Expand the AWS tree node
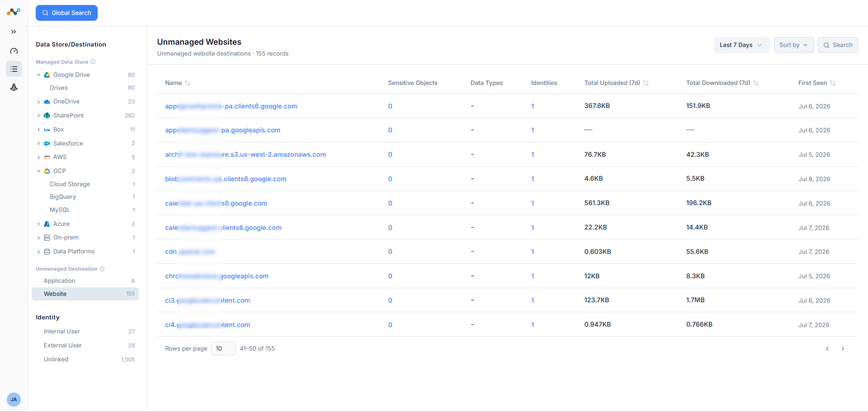 click(x=38, y=157)
